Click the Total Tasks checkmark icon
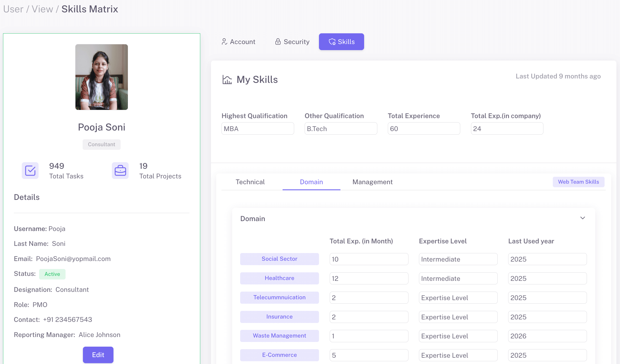Screen dimensions: 620x364 (x=30, y=170)
